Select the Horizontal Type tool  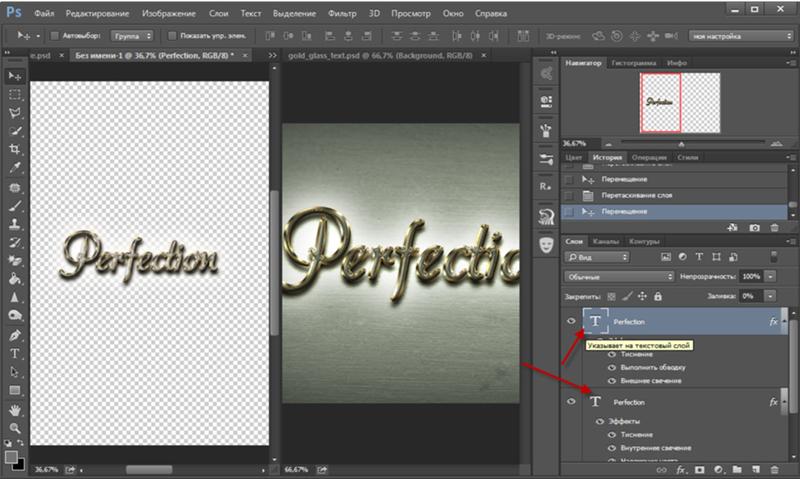(15, 353)
